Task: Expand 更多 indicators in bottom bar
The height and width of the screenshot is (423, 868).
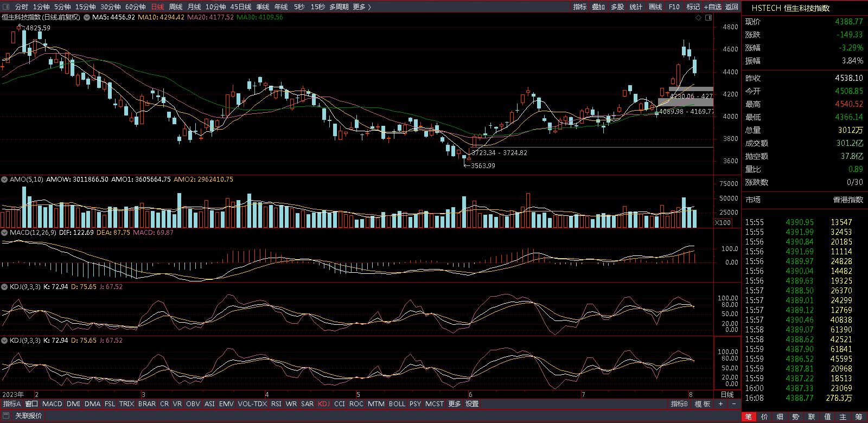Action: tap(454, 404)
